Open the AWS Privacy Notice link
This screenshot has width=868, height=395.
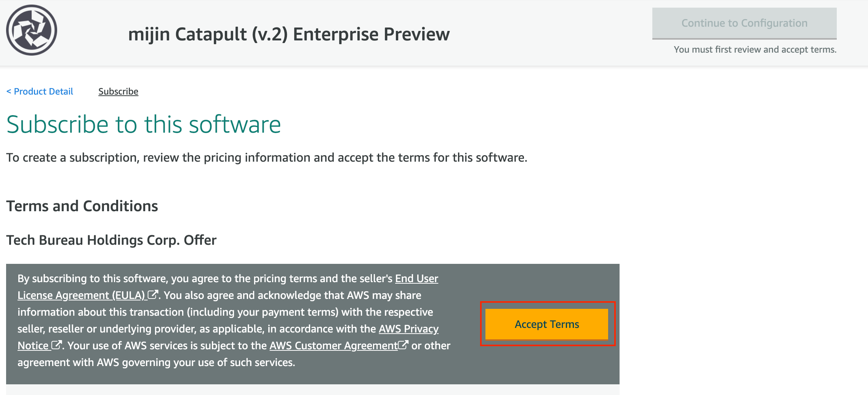click(228, 337)
